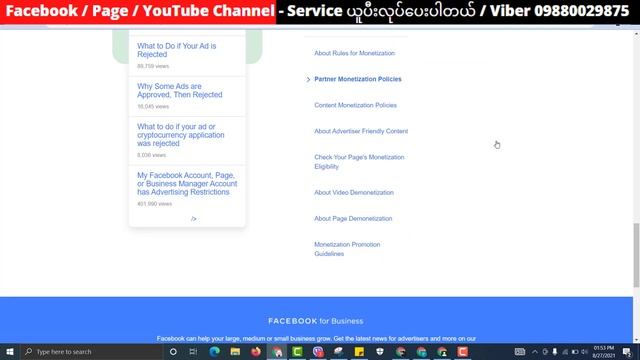640x360 pixels.
Task: Launch Microsoft Edge from the taskbar
Action: [x=214, y=352]
